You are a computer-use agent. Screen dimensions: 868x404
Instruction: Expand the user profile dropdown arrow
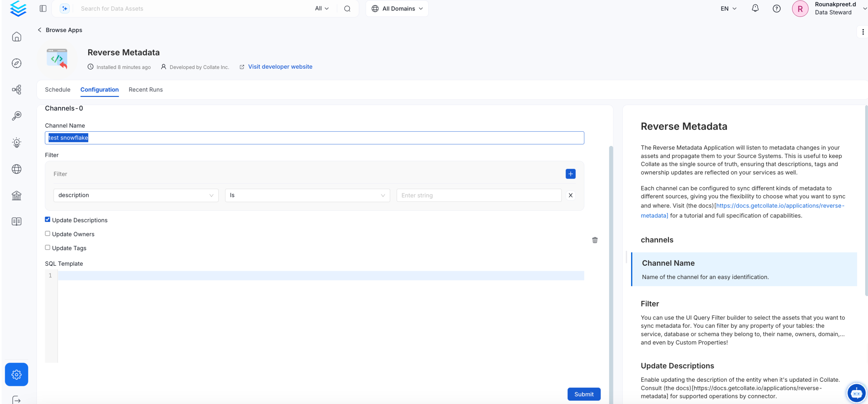point(864,9)
